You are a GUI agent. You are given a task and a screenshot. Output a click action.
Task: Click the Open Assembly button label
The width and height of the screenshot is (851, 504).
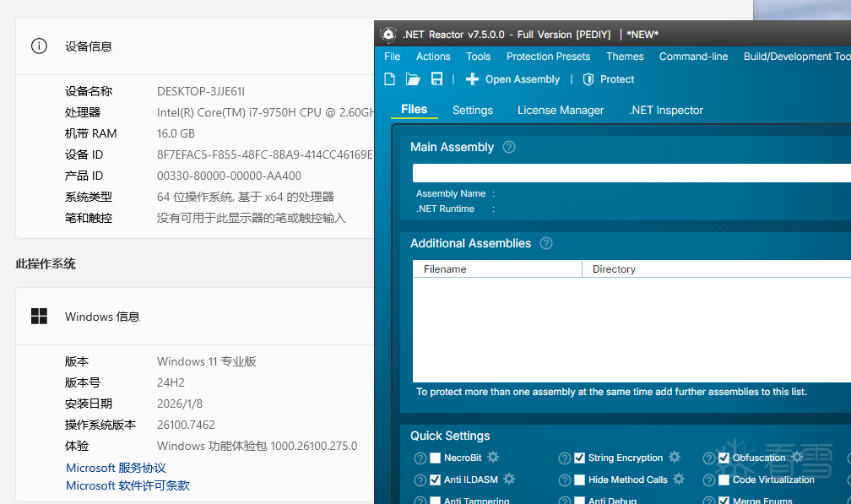pos(523,79)
